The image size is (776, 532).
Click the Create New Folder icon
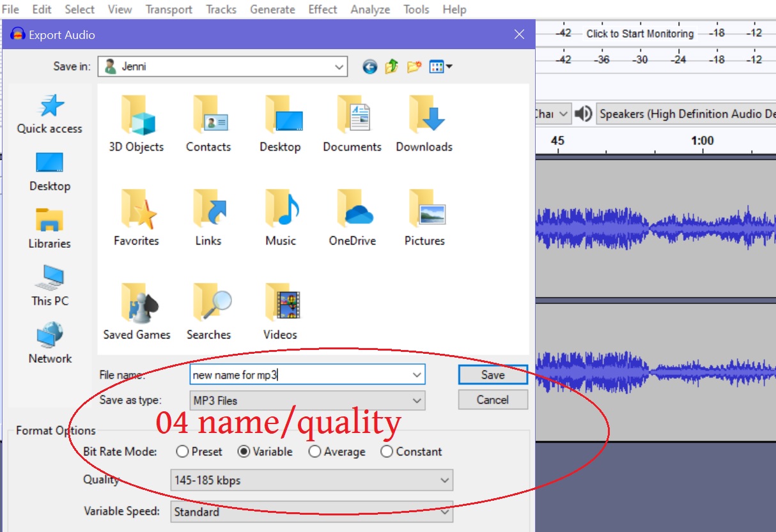(414, 66)
